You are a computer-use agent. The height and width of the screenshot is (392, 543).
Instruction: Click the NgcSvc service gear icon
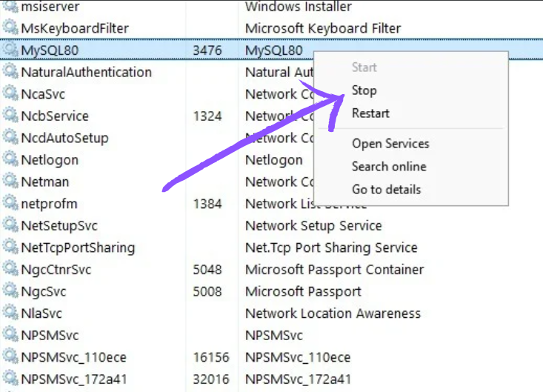click(x=10, y=291)
